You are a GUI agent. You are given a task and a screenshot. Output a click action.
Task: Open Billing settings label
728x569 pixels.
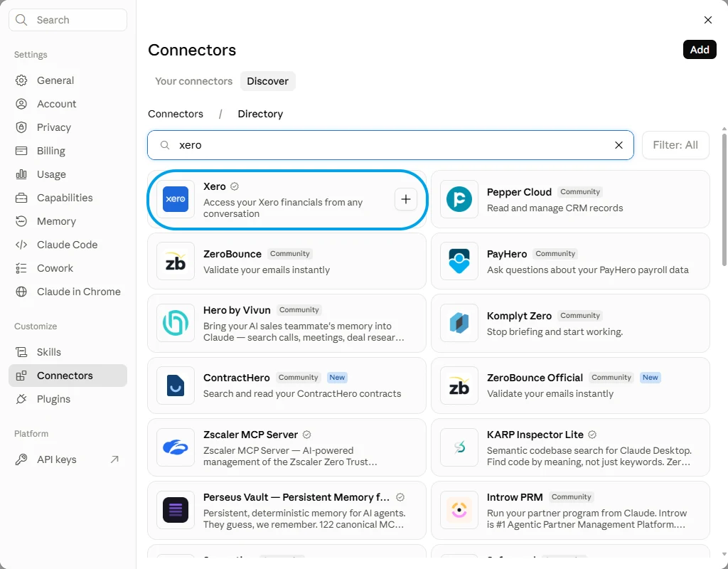[51, 151]
